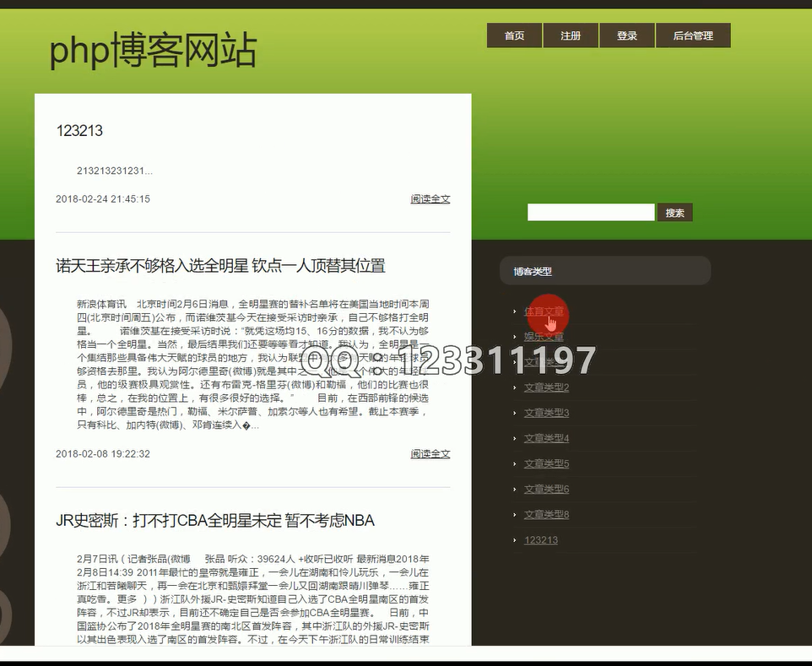The height and width of the screenshot is (666, 812).
Task: Open category 文章类型6
Action: click(x=546, y=489)
